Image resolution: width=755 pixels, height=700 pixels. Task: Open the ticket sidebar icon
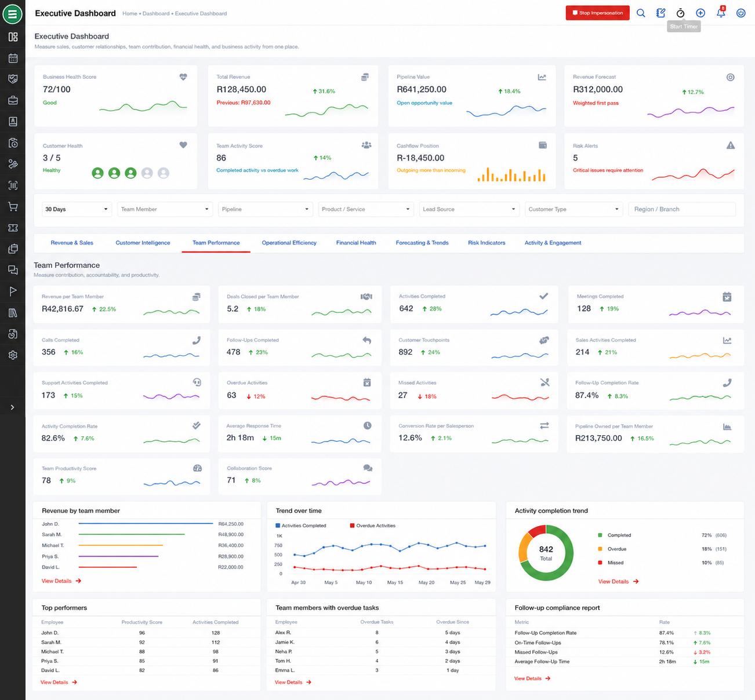pyautogui.click(x=13, y=228)
